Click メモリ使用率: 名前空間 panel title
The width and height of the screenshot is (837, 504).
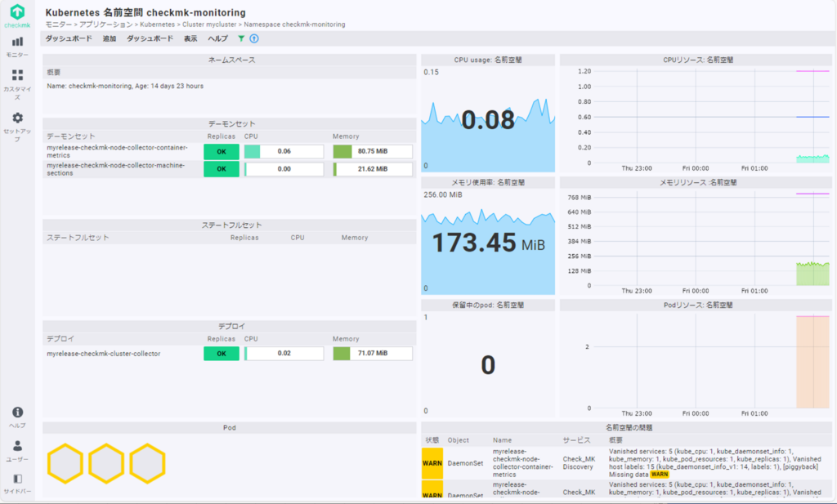488,182
